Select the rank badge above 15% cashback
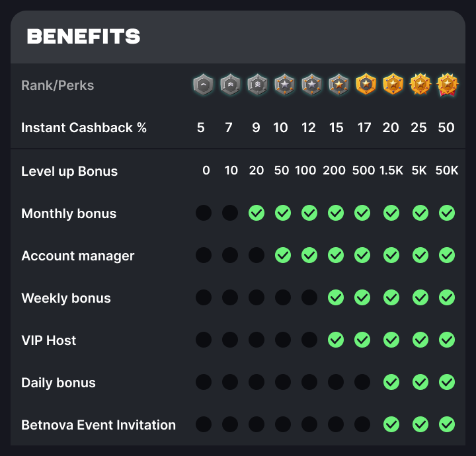Viewport: 476px width, 456px height. pyautogui.click(x=338, y=85)
